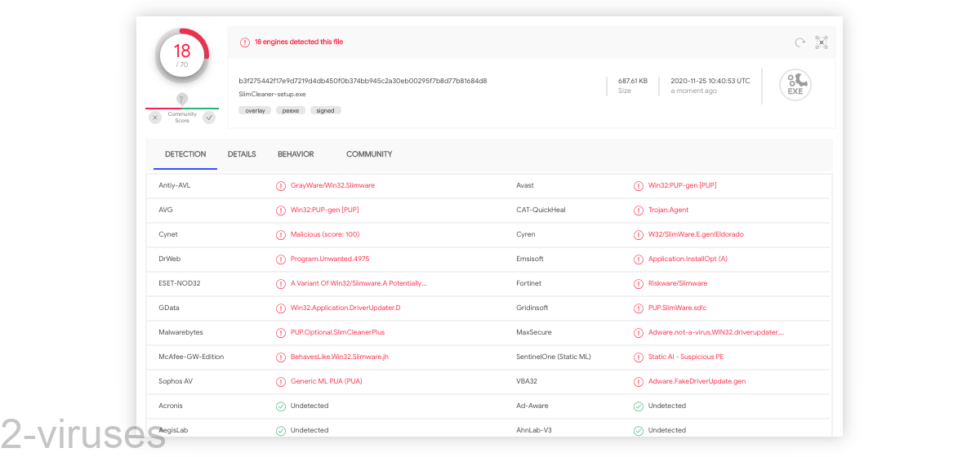The height and width of the screenshot is (457, 980).
Task: Upvote using the community score checkmark button
Action: (x=209, y=118)
